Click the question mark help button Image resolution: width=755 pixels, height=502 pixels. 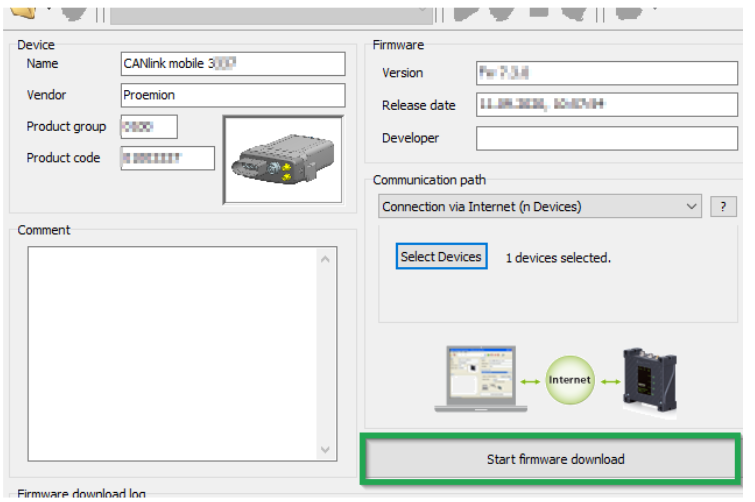click(x=722, y=207)
